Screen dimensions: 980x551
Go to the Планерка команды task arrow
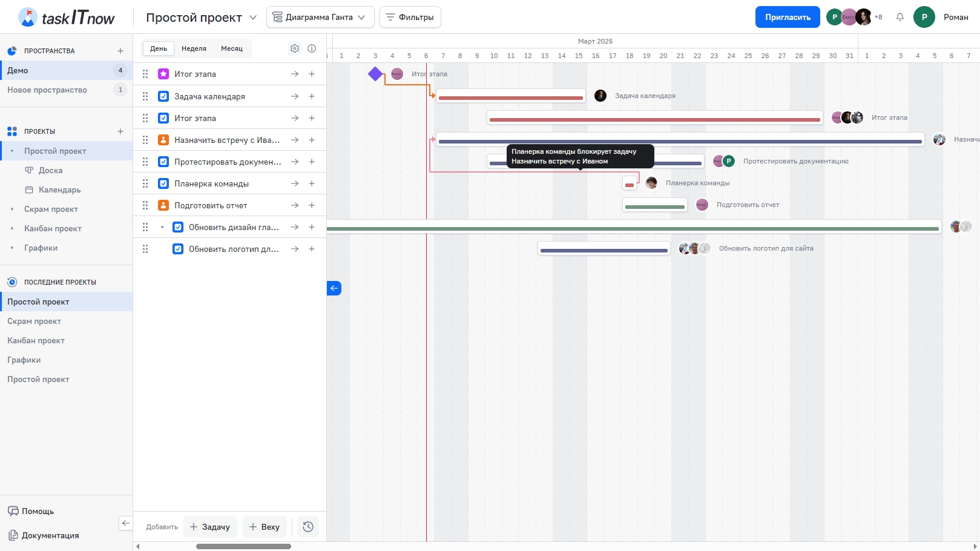click(x=295, y=183)
